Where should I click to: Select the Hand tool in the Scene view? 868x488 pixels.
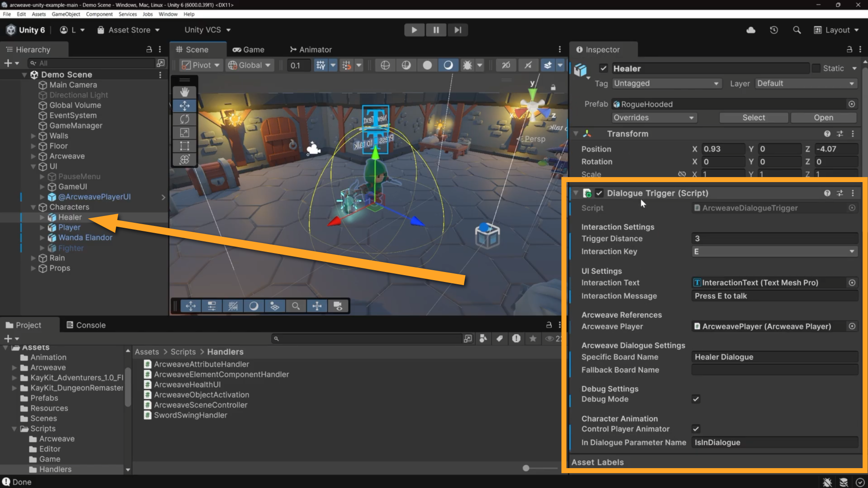click(x=184, y=92)
